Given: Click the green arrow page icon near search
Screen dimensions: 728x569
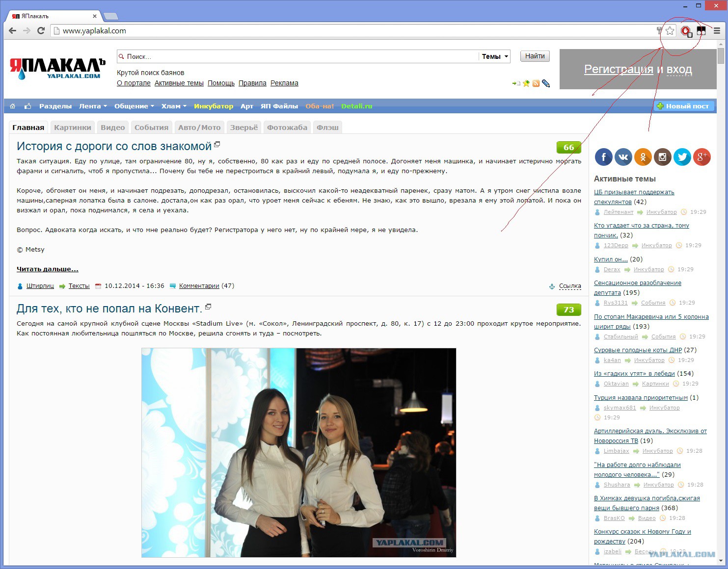Looking at the screenshot, I should pos(516,83).
